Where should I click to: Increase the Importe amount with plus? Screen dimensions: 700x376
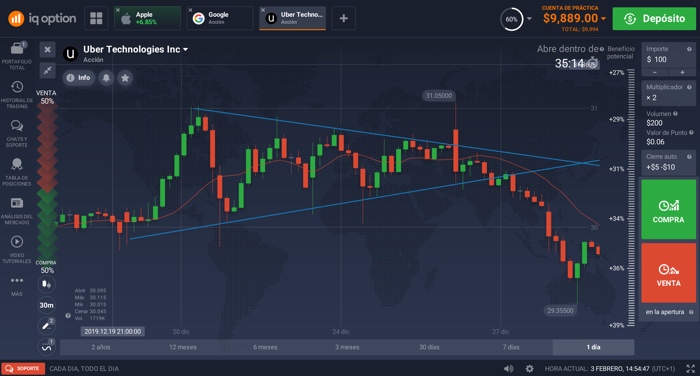click(x=682, y=72)
